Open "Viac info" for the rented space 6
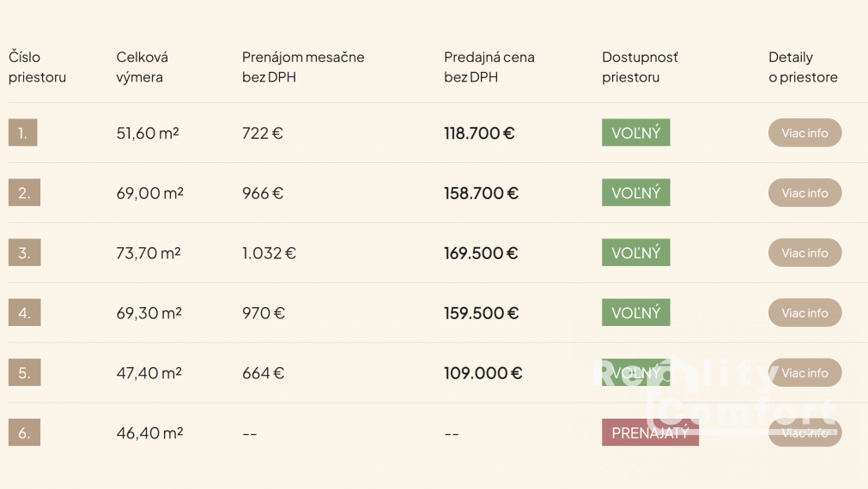This screenshot has height=489, width=868. [x=804, y=433]
